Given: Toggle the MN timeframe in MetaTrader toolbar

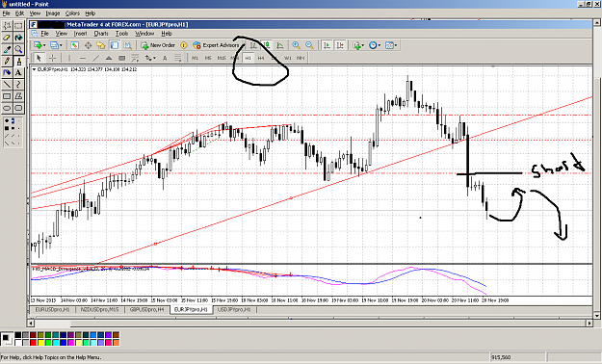Looking at the screenshot, I should pos(301,58).
